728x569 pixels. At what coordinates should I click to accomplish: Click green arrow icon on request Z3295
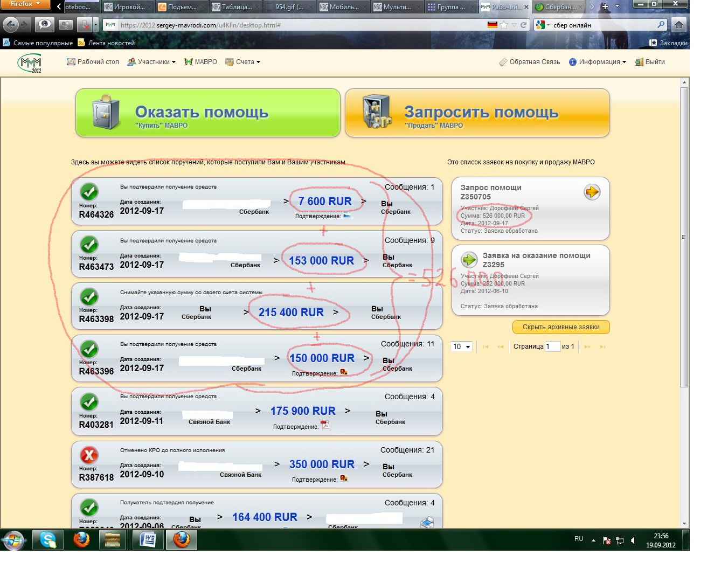469,260
